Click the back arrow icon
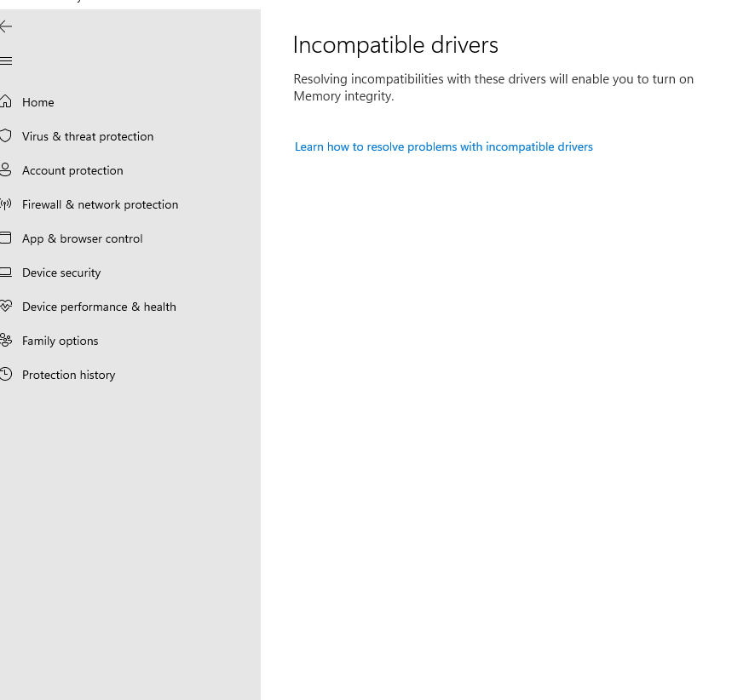 click(6, 26)
